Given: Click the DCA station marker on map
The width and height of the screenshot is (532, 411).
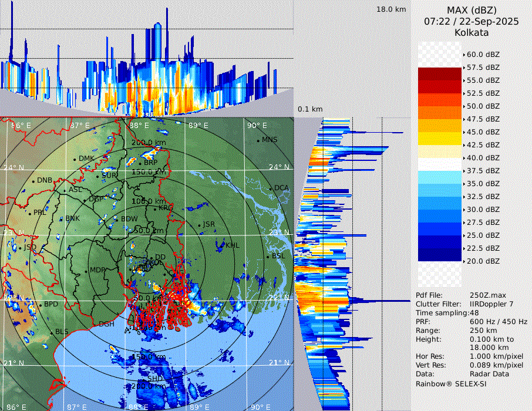Looking at the screenshot, I should click(271, 188).
